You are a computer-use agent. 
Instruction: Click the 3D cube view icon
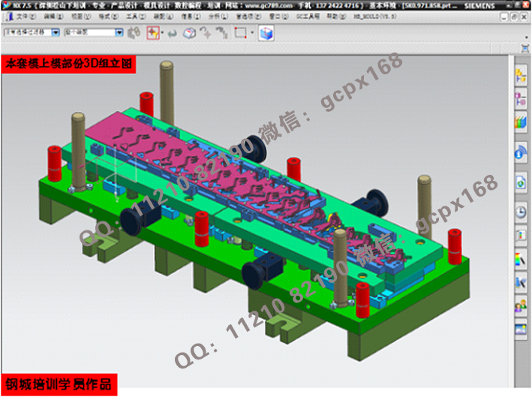[191, 33]
